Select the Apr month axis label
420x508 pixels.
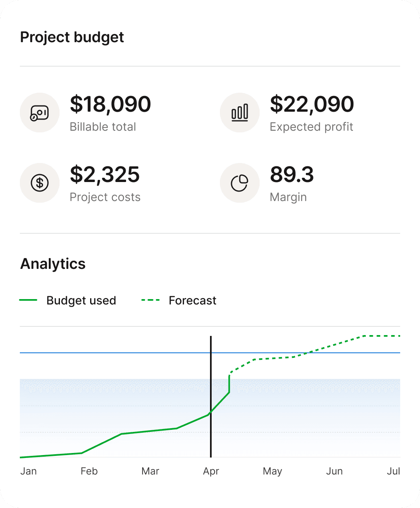(211, 471)
